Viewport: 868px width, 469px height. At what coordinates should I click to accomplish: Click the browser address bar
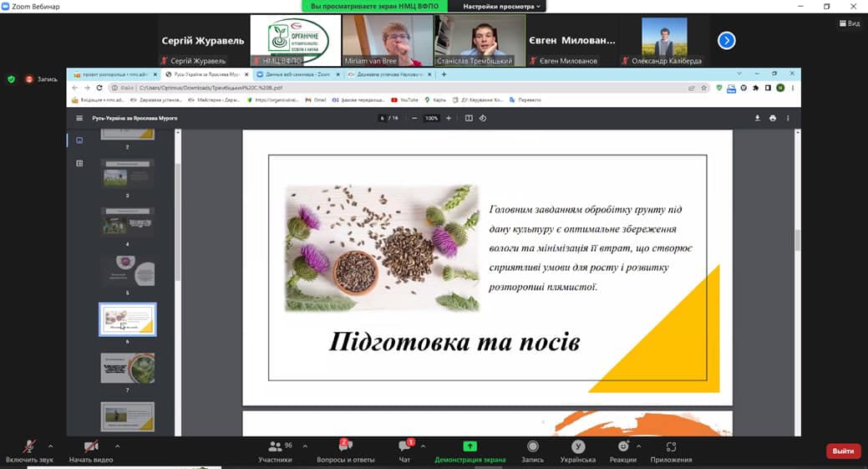409,88
